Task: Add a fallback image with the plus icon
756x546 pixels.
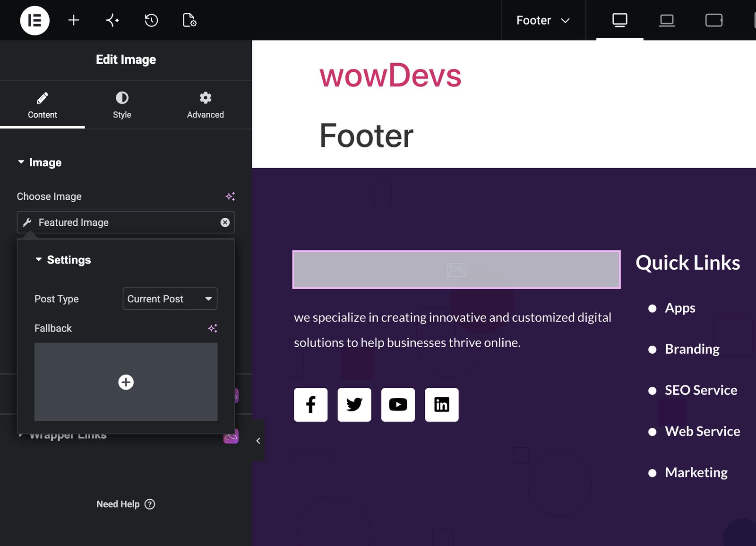Action: (126, 382)
